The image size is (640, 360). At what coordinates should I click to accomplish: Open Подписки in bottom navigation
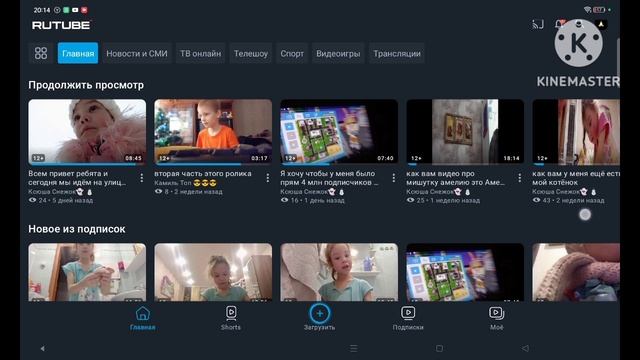[408, 319]
